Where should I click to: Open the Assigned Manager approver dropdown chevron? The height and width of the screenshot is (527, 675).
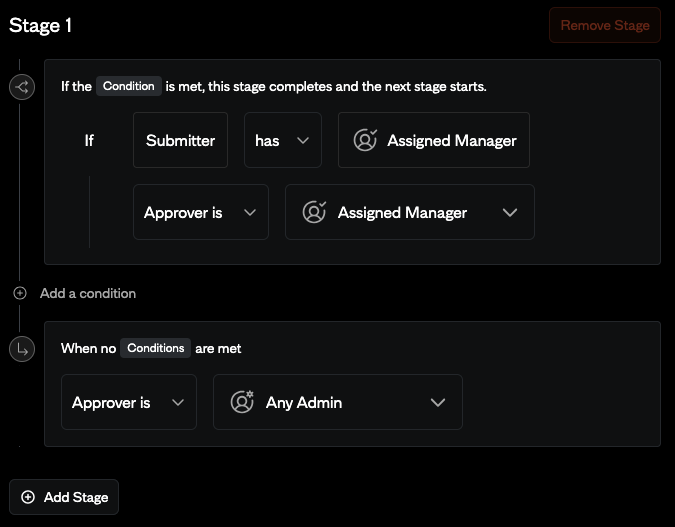click(x=510, y=213)
